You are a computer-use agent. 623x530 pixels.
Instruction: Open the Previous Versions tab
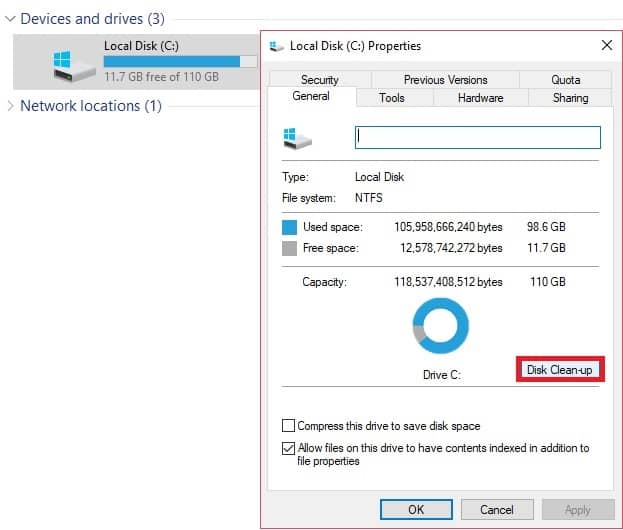[x=445, y=80]
